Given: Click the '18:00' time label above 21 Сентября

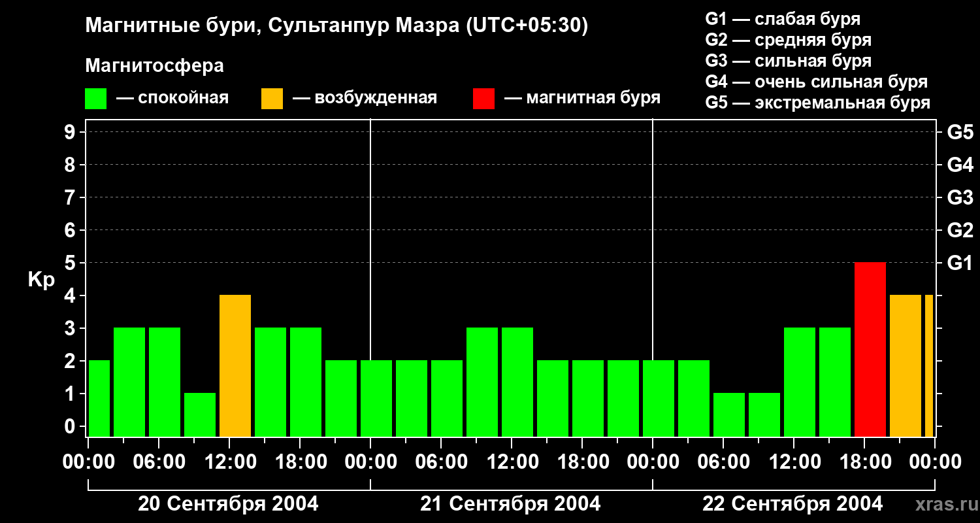Looking at the screenshot, I should tap(582, 462).
